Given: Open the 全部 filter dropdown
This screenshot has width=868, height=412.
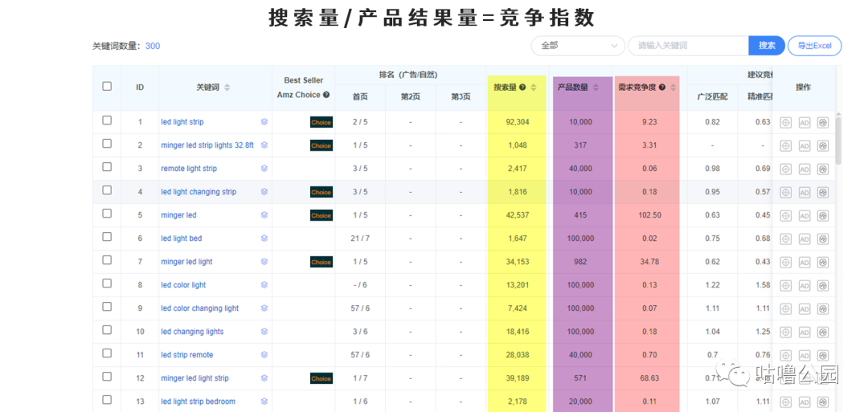Looking at the screenshot, I should click(578, 46).
